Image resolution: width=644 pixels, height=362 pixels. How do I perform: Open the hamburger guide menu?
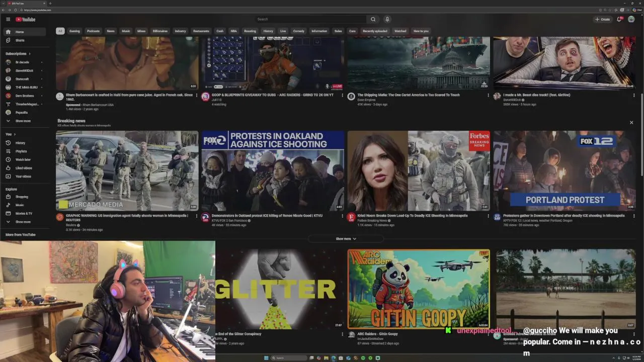[x=8, y=19]
